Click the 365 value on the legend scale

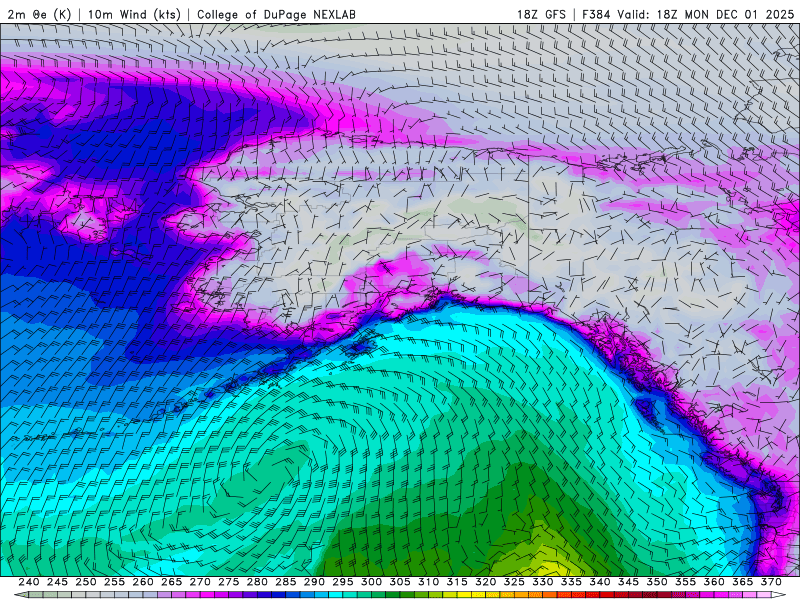click(743, 582)
